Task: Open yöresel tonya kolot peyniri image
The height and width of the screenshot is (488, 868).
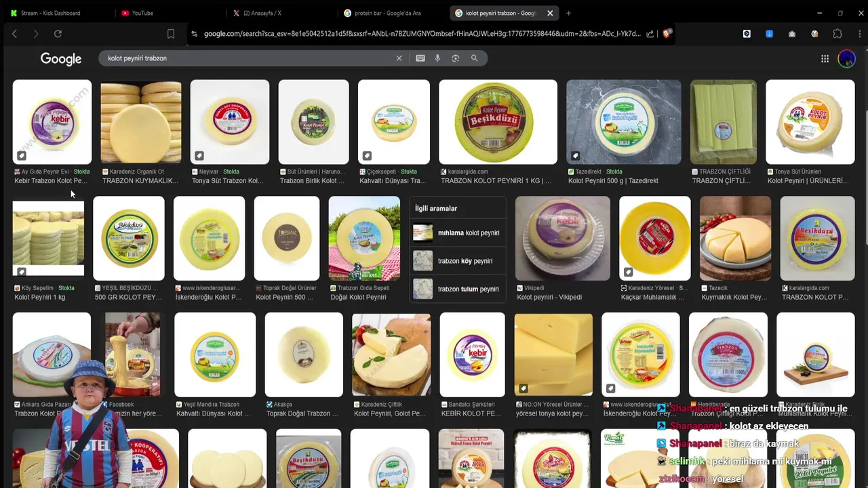Action: (553, 354)
